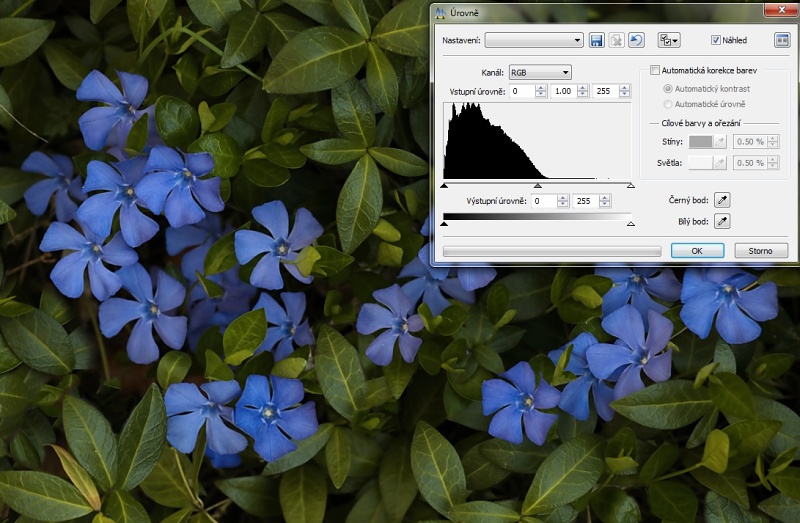
Task: Open the Nastavení presets dropdown
Action: coord(534,40)
